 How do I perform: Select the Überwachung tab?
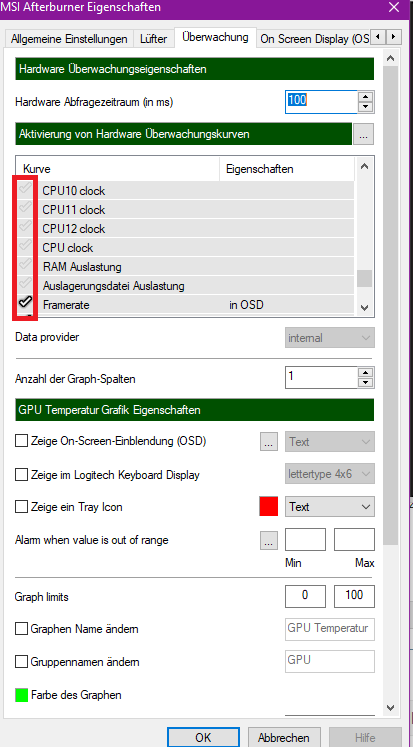(215, 38)
